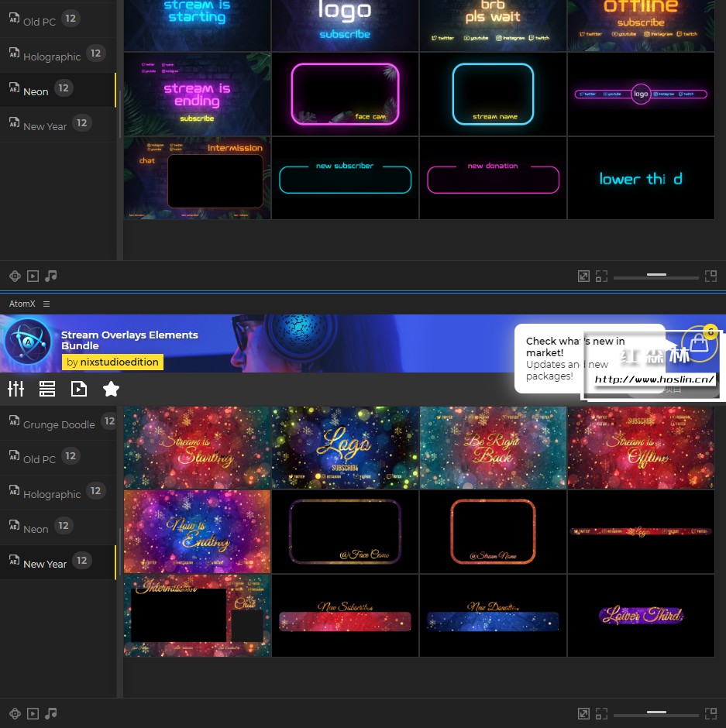Open the adjustment sliders settings icon
Viewport: 726px width, 728px height.
[x=15, y=389]
